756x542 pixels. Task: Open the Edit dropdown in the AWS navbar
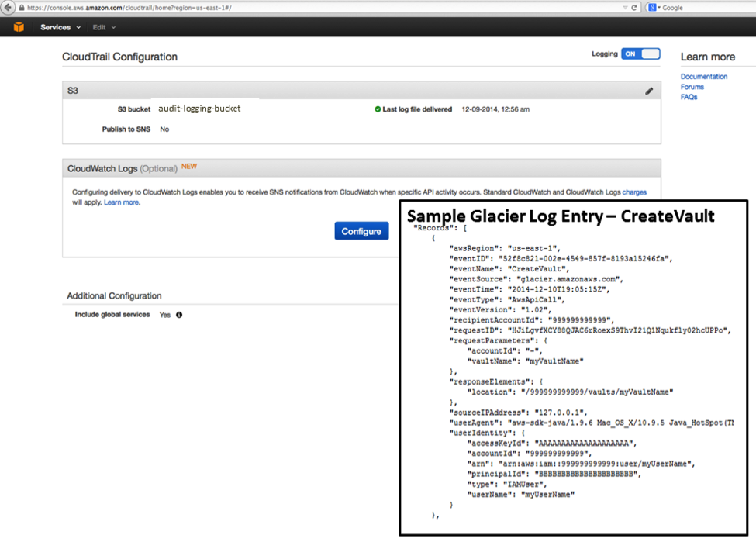(x=104, y=27)
